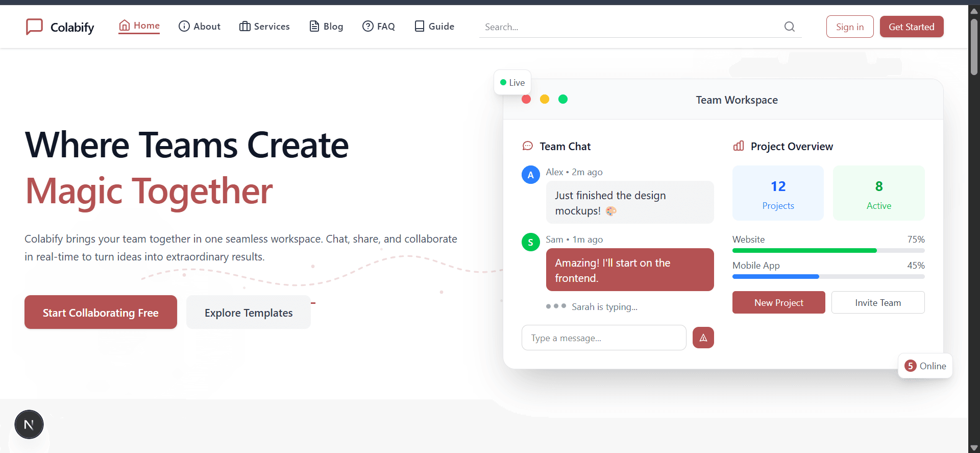Image resolution: width=980 pixels, height=453 pixels.
Task: Click the Explore Templates button
Action: [x=249, y=312]
